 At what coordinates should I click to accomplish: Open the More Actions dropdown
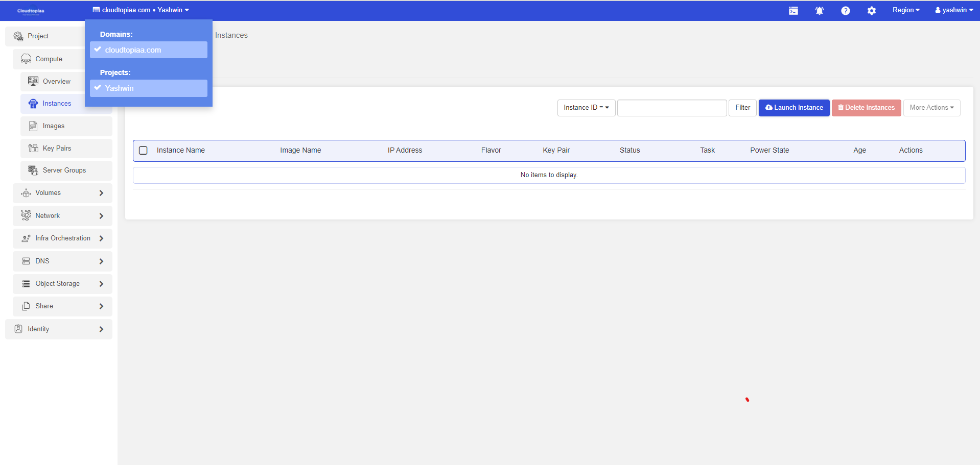931,108
